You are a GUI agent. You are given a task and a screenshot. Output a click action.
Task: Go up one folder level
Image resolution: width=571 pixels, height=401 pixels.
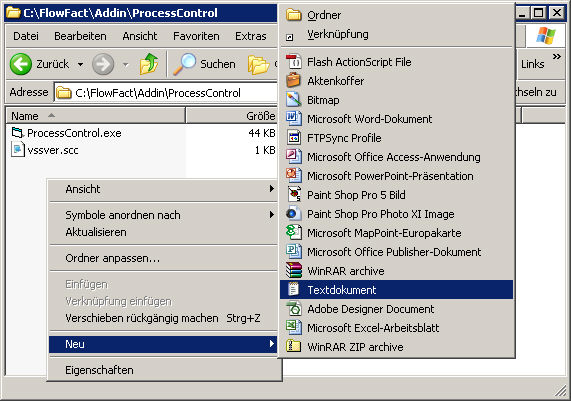click(149, 64)
